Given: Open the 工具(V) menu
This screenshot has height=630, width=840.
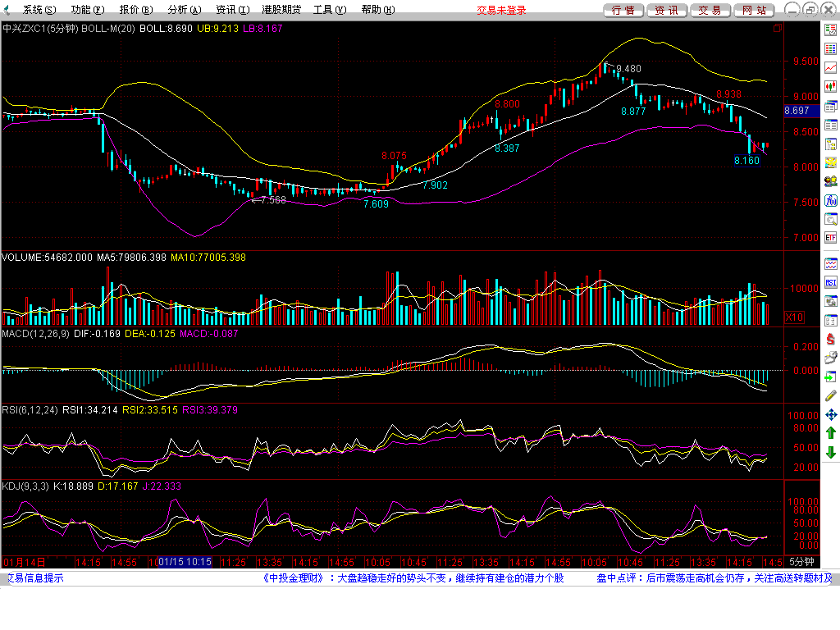Looking at the screenshot, I should [330, 10].
